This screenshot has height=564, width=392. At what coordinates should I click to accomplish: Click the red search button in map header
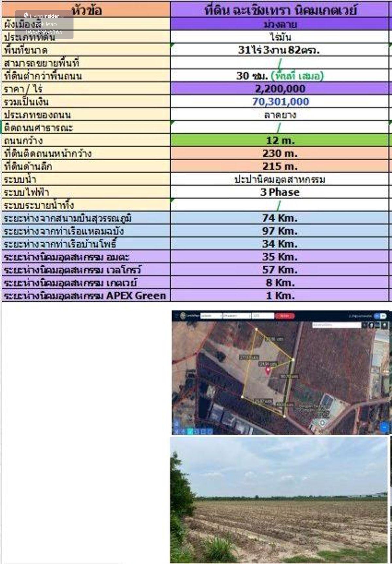pos(285,316)
